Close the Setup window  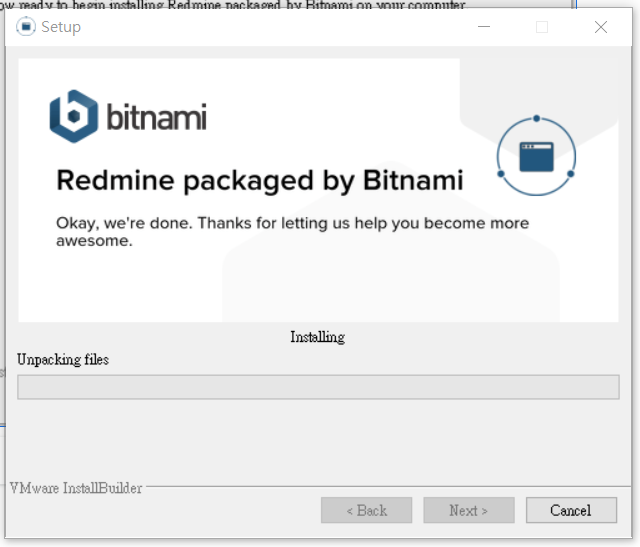[601, 27]
